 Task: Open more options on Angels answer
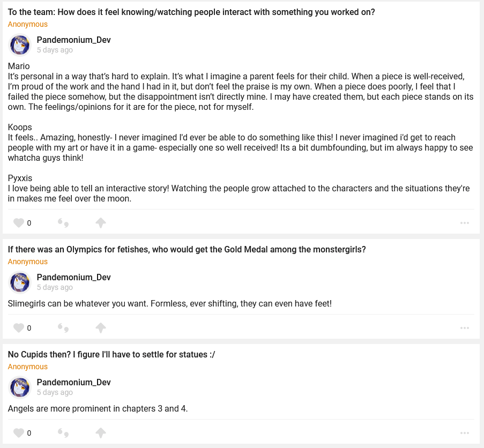465,433
